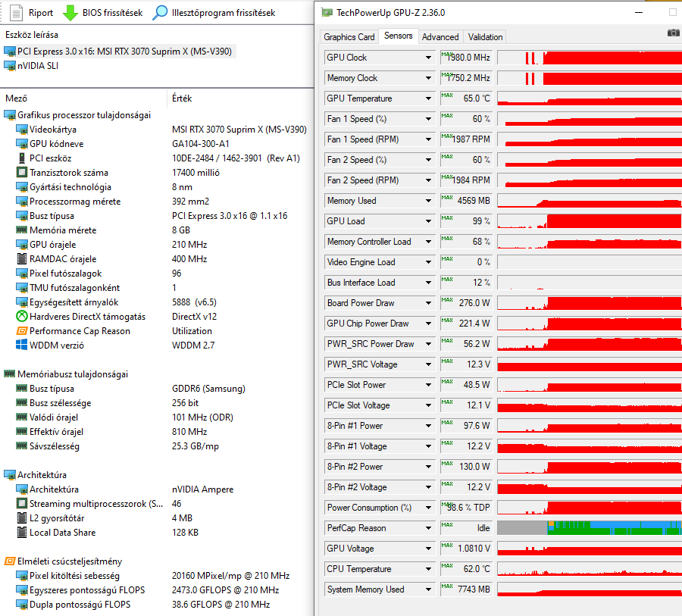Open the GPU Load sensor dropdown

click(x=428, y=221)
